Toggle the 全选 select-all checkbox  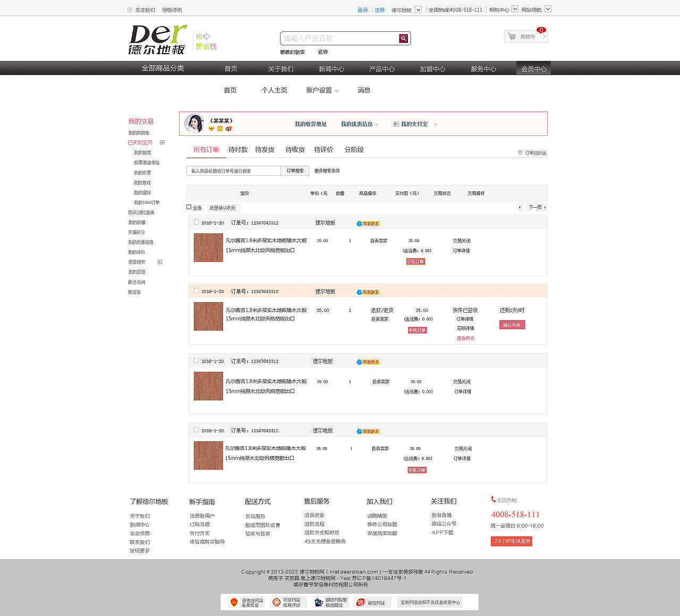(x=189, y=207)
